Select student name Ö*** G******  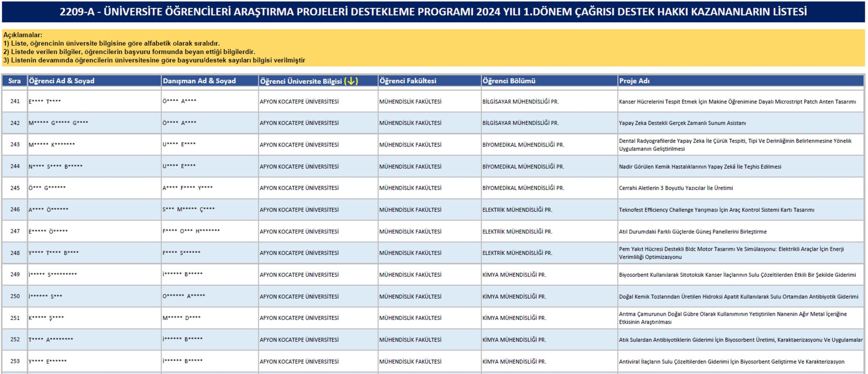pos(47,188)
